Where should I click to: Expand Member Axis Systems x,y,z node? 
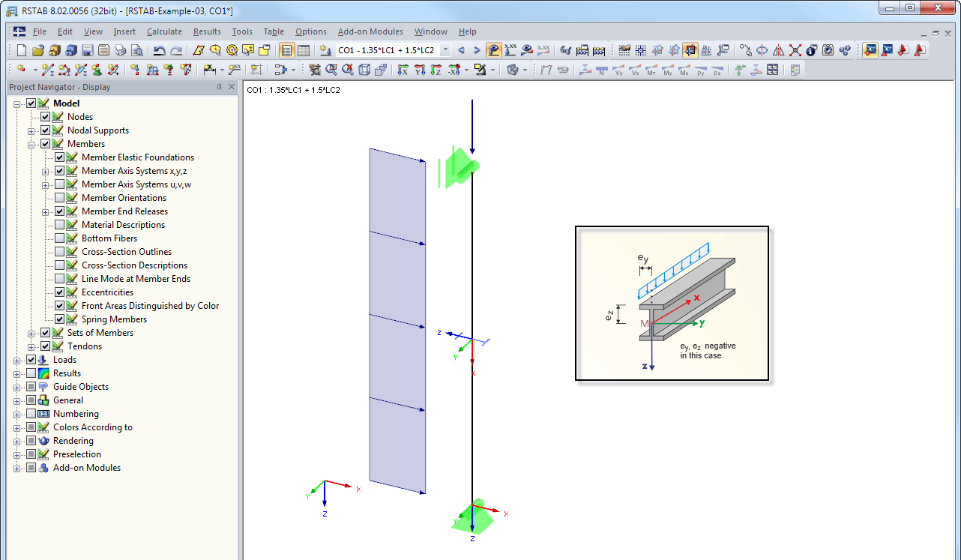tap(46, 171)
